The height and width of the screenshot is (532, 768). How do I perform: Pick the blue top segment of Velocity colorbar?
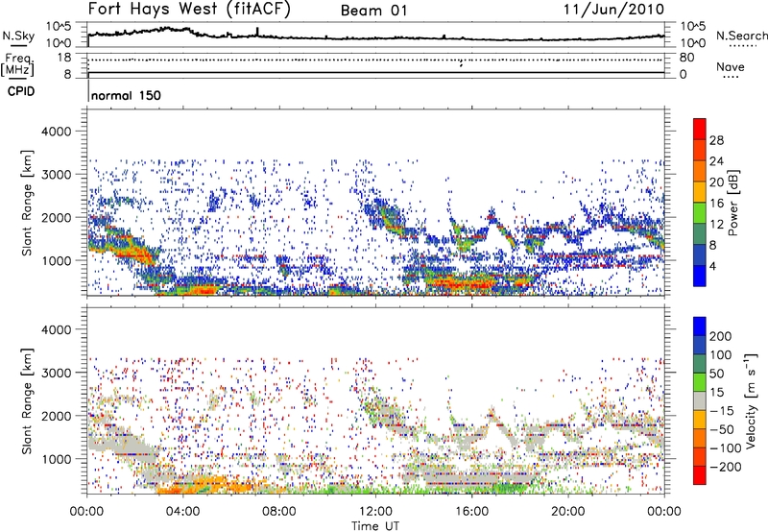tap(700, 326)
